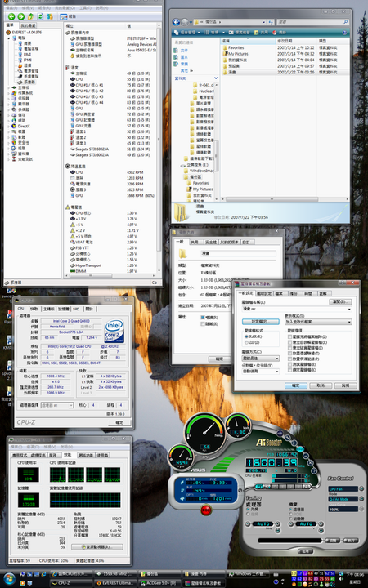Check 建立結實壓縮檔(S) option in WinRAR dialog

pyautogui.click(x=289, y=348)
